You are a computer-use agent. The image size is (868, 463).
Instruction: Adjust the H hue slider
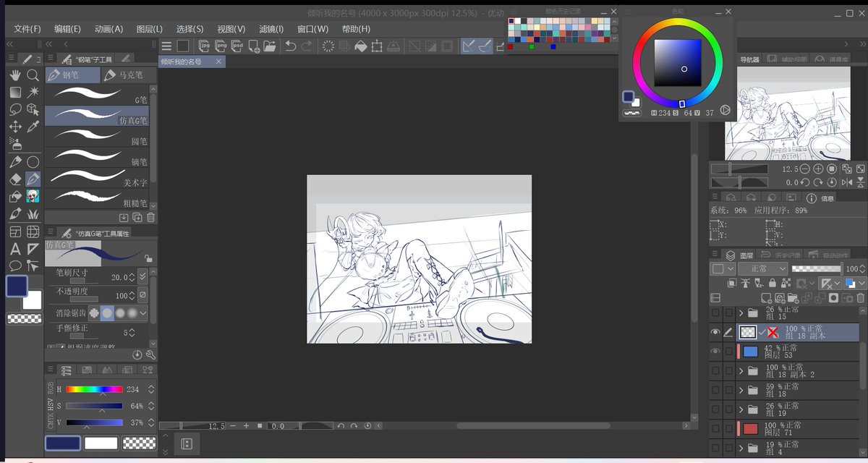point(94,389)
